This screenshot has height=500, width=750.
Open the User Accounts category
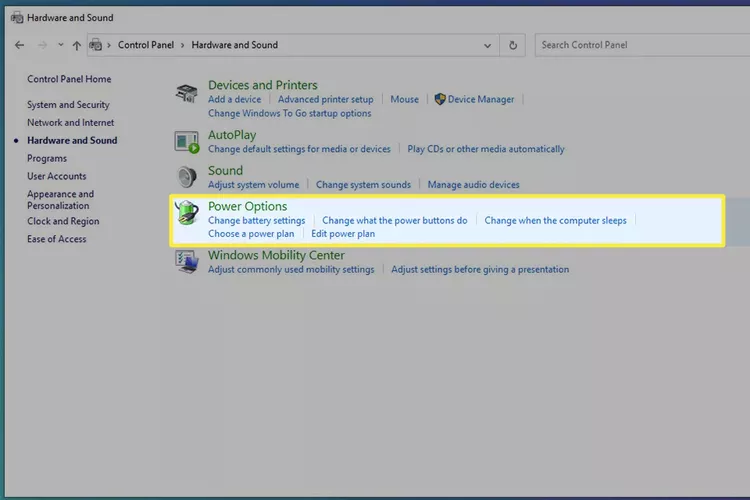pos(56,176)
